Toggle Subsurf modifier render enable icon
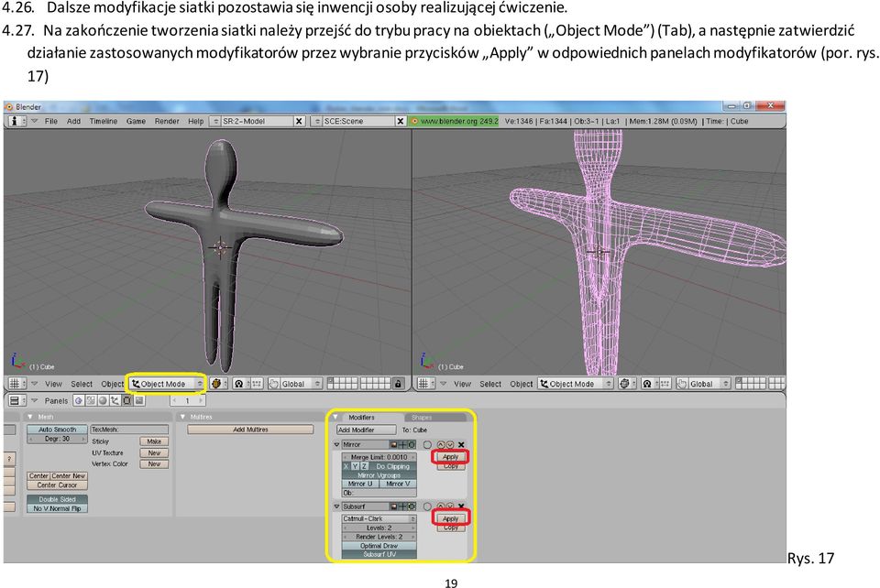Screen dimensions: 880x588 click(x=393, y=506)
